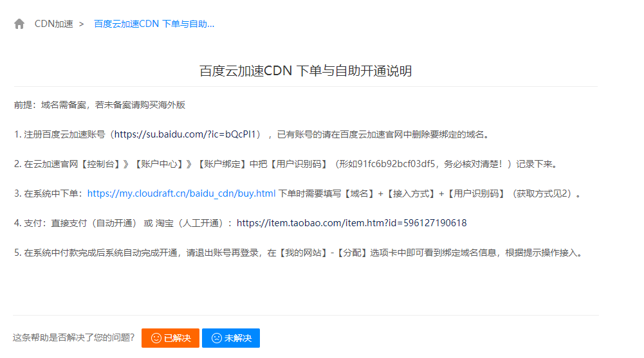Open the my.cloudraft.cn buy.html link
This screenshot has height=358, width=644.
click(181, 193)
